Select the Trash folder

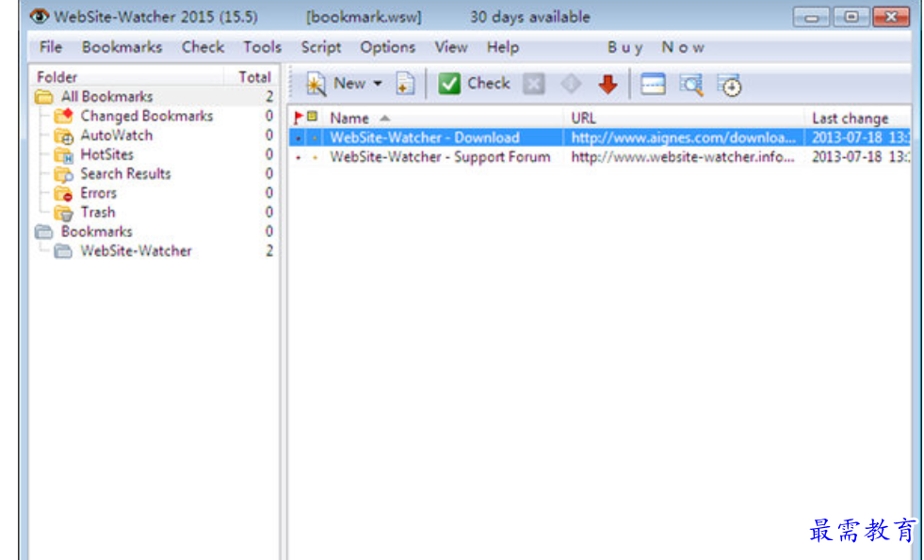(x=98, y=212)
